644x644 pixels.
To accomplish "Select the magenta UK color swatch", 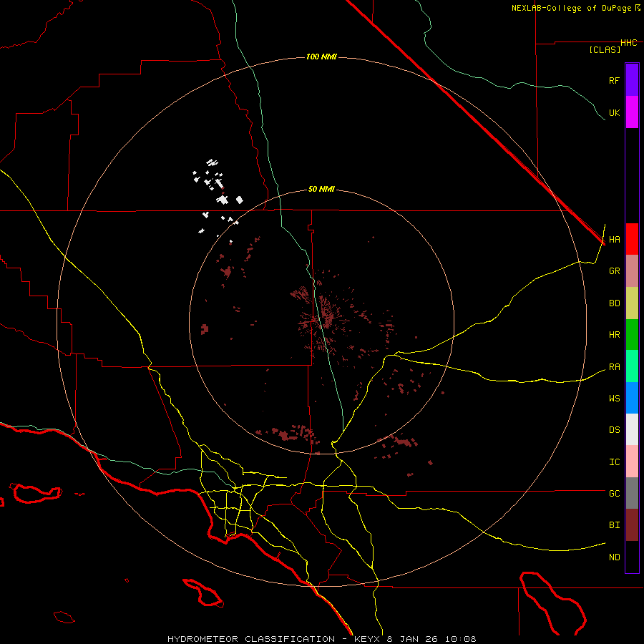I will [x=632, y=112].
